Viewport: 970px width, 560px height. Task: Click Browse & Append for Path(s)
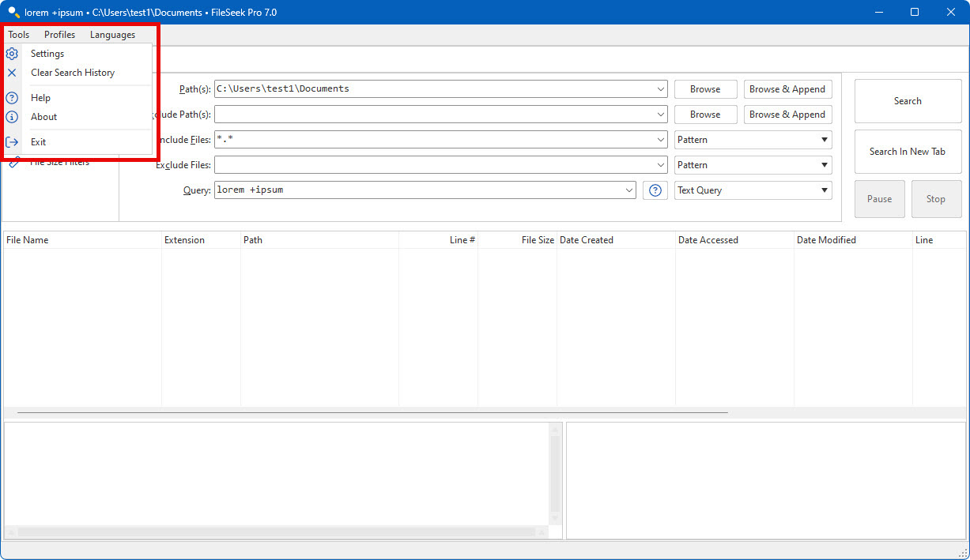(787, 89)
